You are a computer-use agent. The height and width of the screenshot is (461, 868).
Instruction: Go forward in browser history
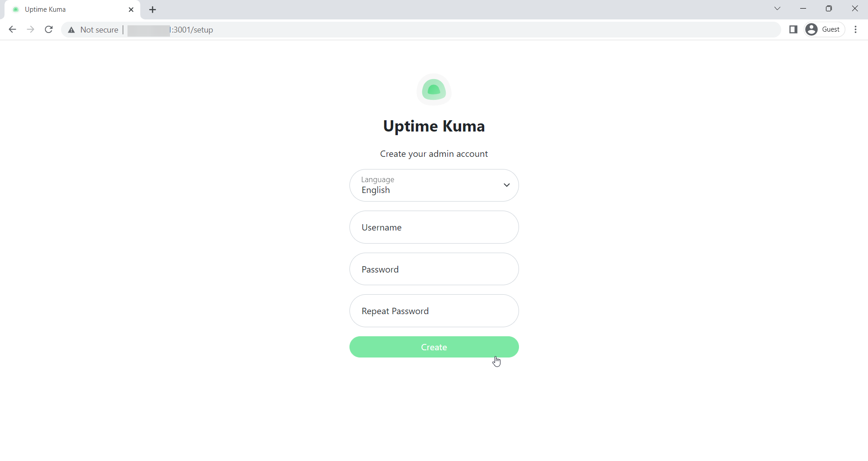(30, 30)
